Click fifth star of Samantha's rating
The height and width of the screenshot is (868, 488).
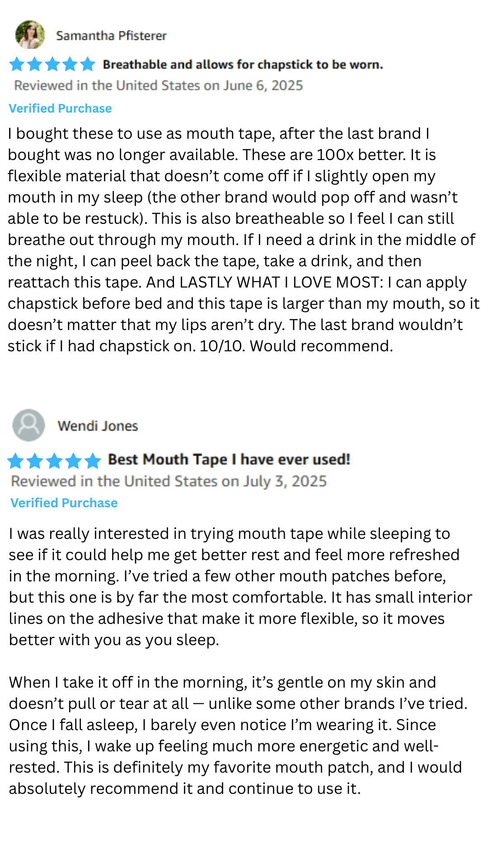point(88,64)
